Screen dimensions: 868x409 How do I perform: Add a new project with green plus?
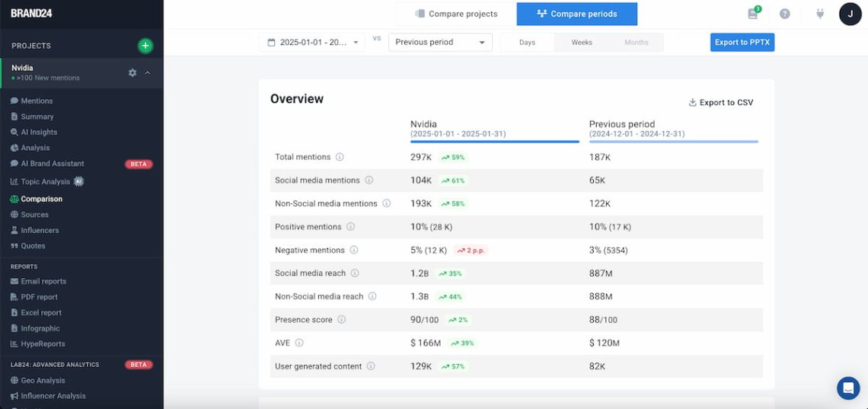[x=145, y=46]
